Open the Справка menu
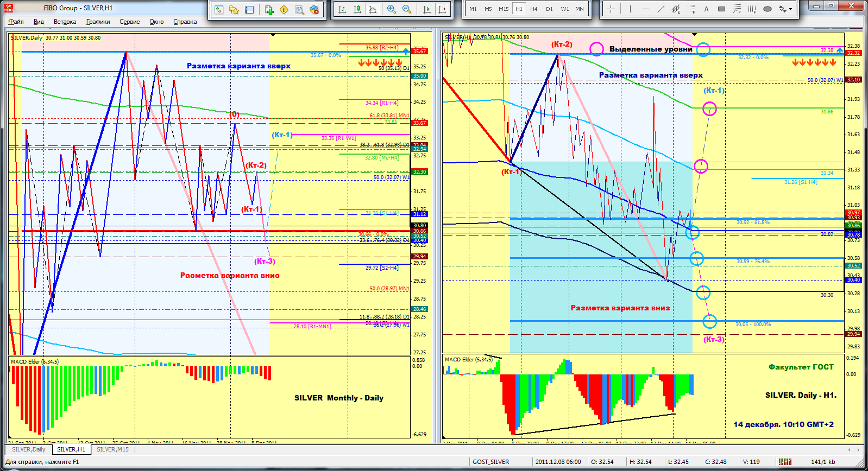The height and width of the screenshot is (471, 868). click(x=185, y=22)
